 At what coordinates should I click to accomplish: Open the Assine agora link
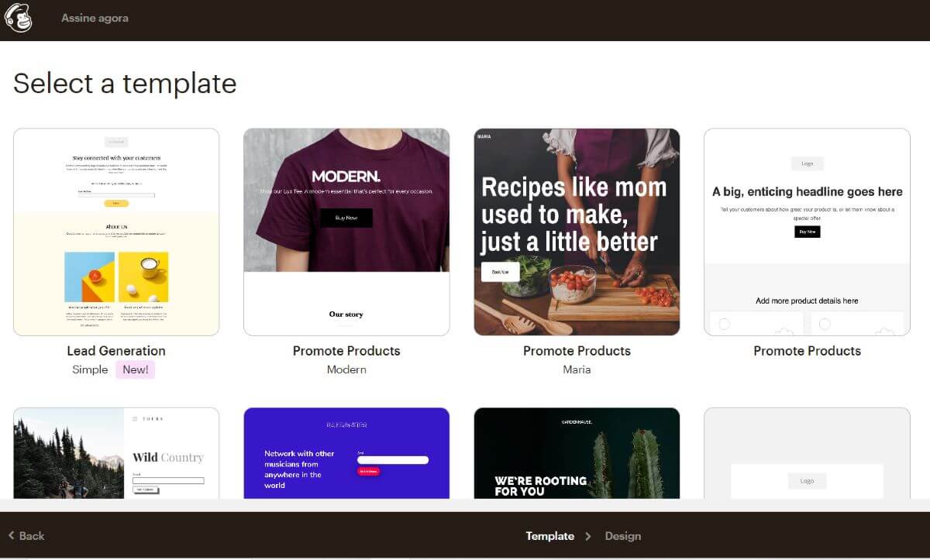95,18
